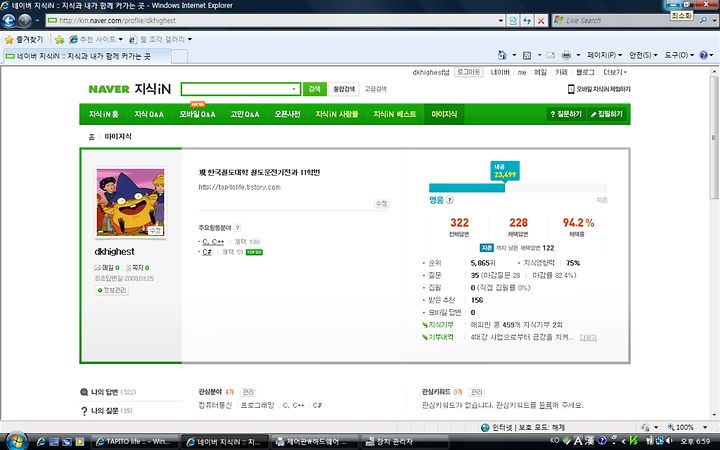This screenshot has width=720, height=450.
Task: Open the 오픈사전 menu
Action: [x=287, y=114]
